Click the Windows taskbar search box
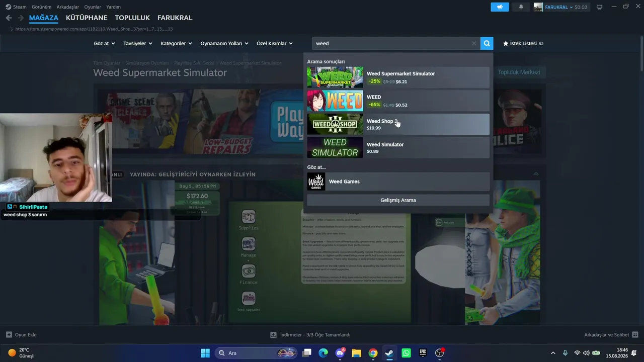Viewport: 644px width, 362px height. [257, 353]
